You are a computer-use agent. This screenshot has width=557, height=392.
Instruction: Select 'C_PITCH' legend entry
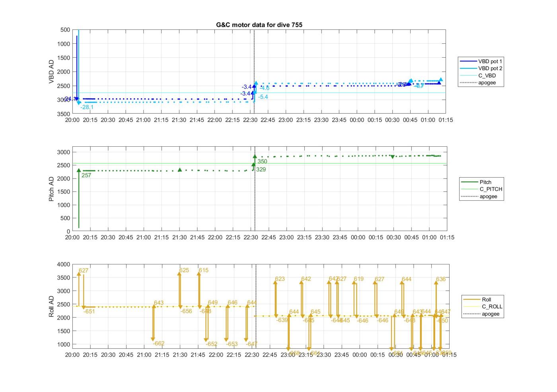[x=481, y=189]
